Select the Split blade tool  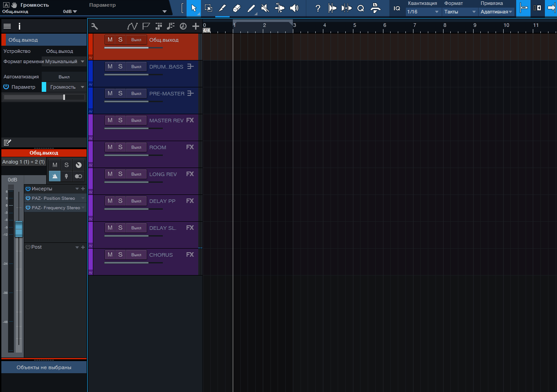point(222,8)
